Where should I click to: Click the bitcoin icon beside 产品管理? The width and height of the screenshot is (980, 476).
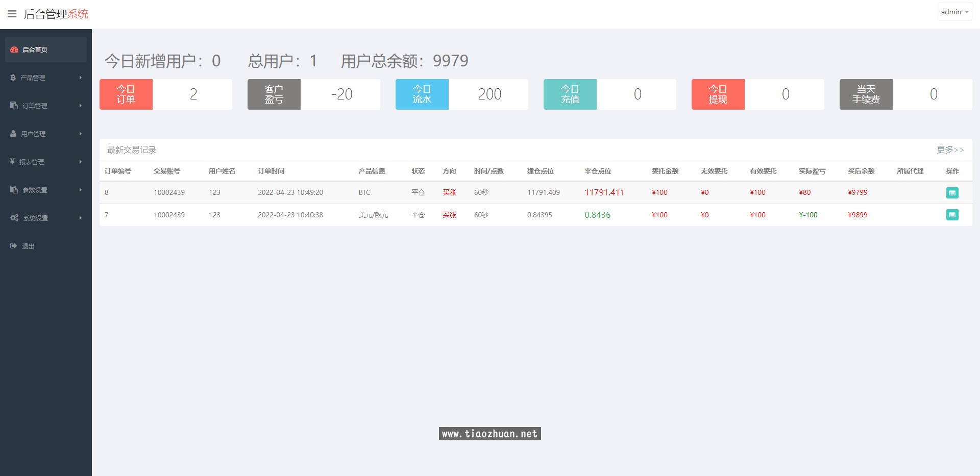pos(13,78)
